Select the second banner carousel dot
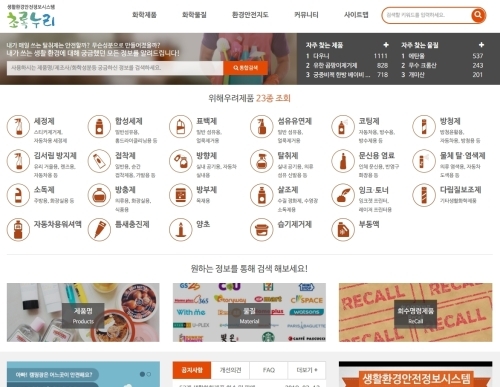This screenshot has width=500, height=387. click(149, 374)
